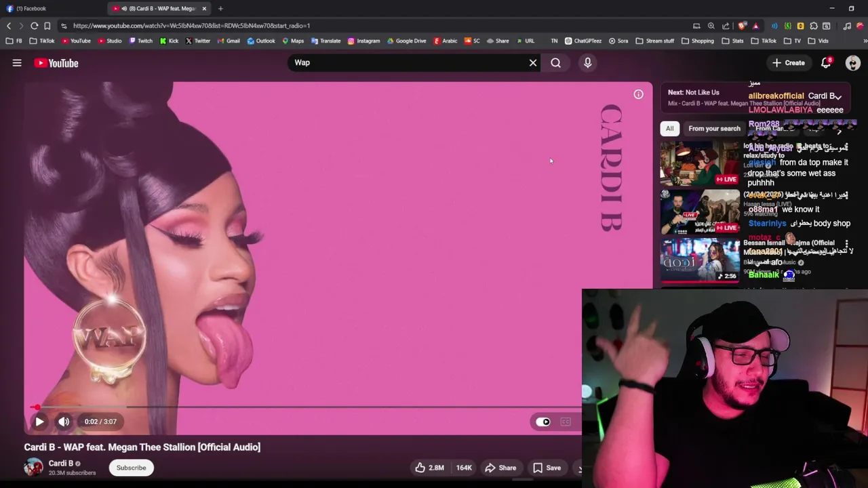The image size is (868, 488).
Task: Select the All filter chip
Action: pos(669,128)
